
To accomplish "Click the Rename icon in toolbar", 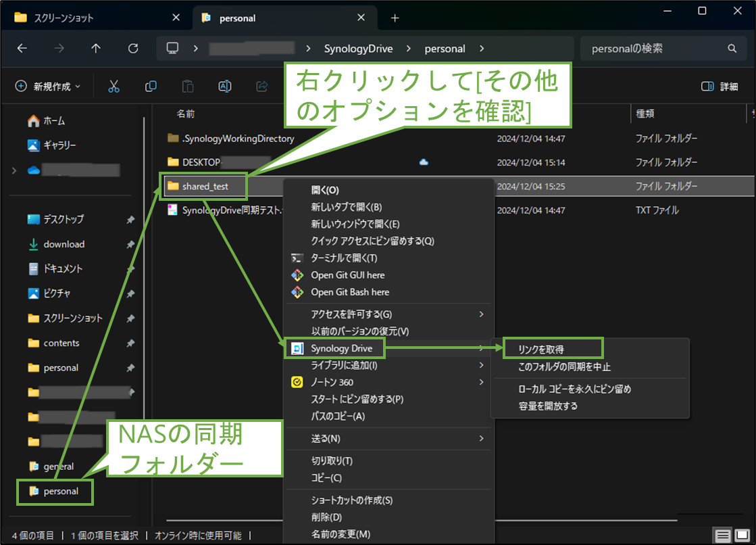I will (x=225, y=87).
